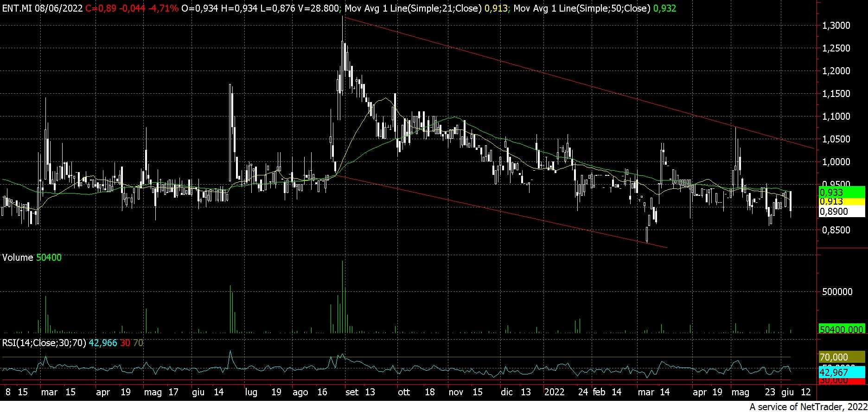The image size is (868, 412).
Task: Select the close value C=0,89 in header
Action: (101, 8)
